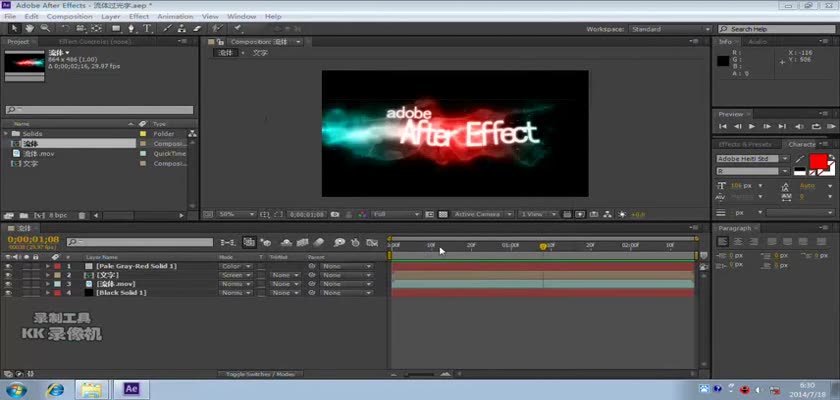840x400 pixels.
Task: Open comp flowchart icon in viewer footer
Action: tap(608, 214)
